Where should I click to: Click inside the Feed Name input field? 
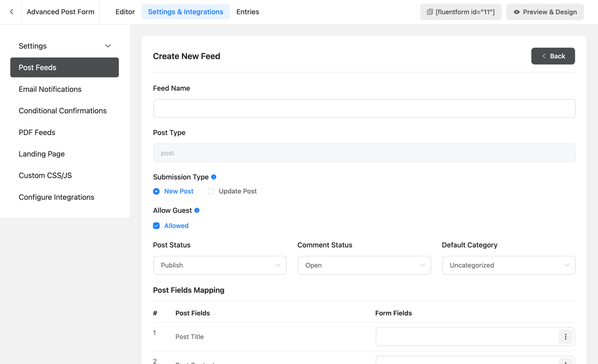click(x=364, y=108)
